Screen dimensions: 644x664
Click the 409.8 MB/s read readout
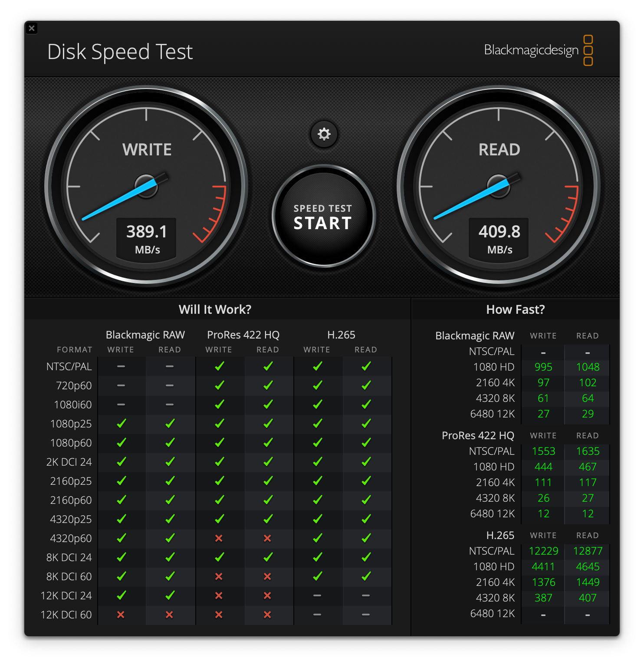tap(498, 238)
